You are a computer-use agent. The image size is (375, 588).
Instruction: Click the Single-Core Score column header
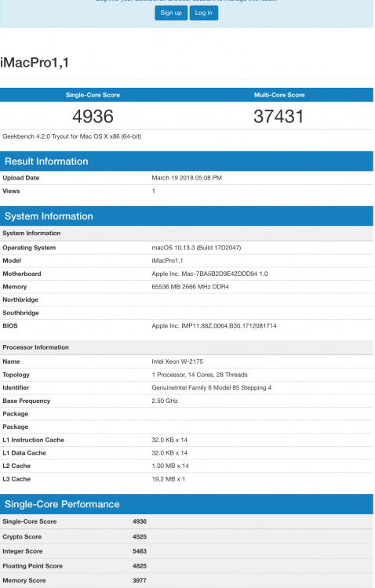(93, 95)
